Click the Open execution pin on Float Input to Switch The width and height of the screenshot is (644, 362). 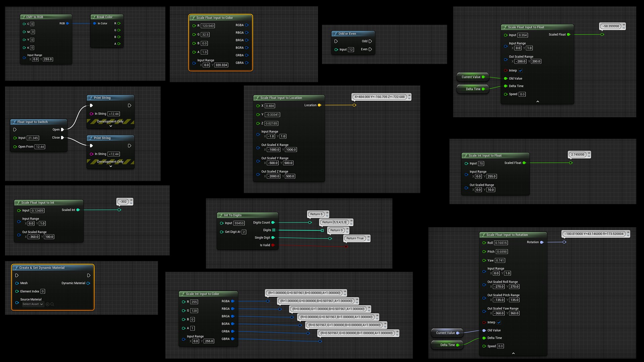62,129
